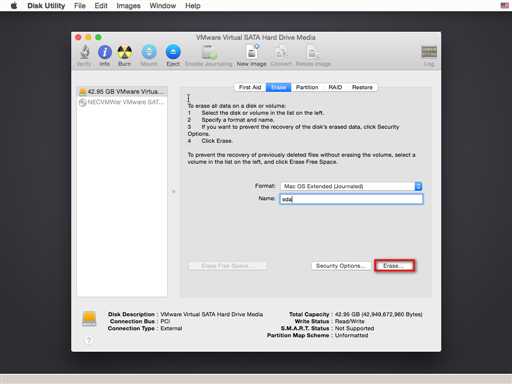Screen dimensions: 512x384
Task: Click the yellow minimize window button
Action: [x=88, y=37]
